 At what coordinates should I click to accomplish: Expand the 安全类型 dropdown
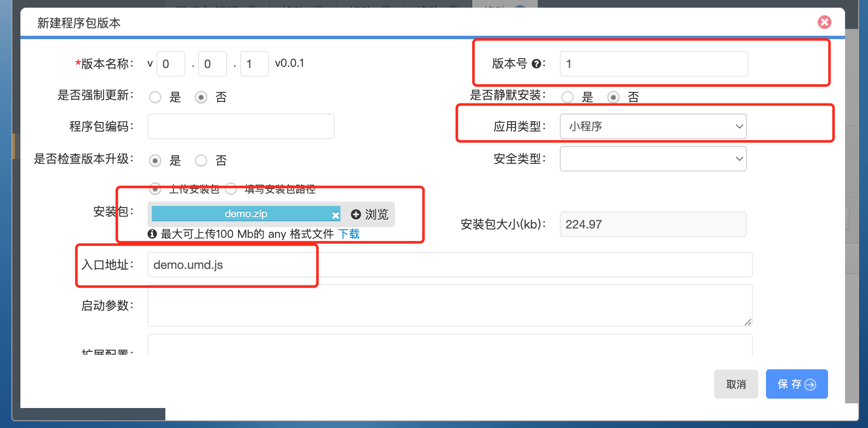653,159
